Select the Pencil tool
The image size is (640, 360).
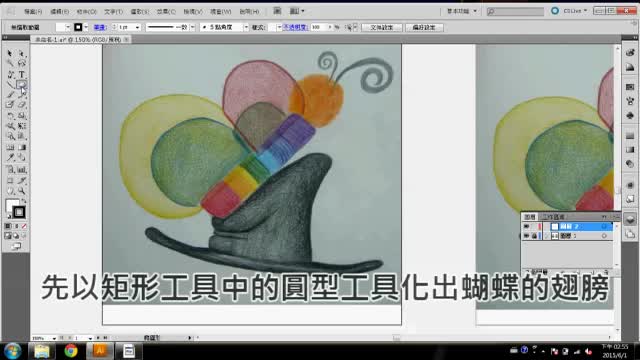click(x=22, y=95)
